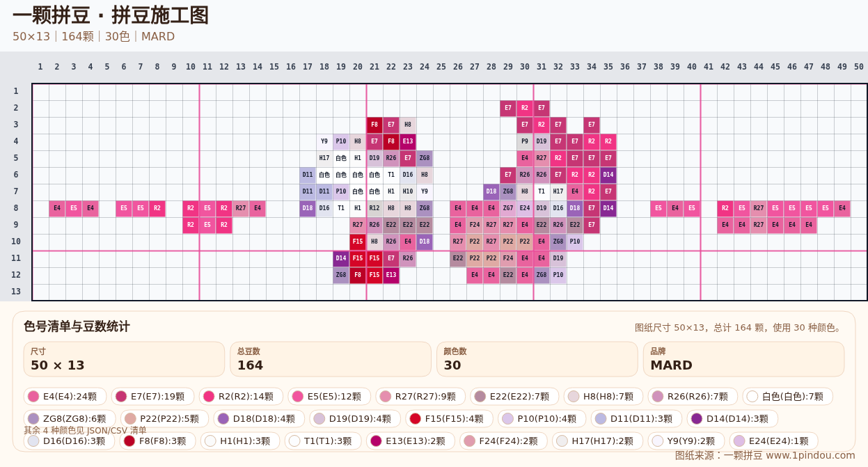Click the F8(F8):3颗 legend entry
Screen dimensions: 868x467
click(x=157, y=441)
